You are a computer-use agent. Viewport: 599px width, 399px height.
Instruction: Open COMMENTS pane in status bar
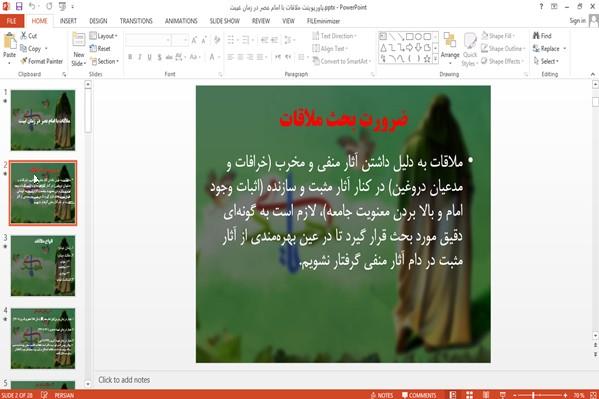pyautogui.click(x=419, y=395)
